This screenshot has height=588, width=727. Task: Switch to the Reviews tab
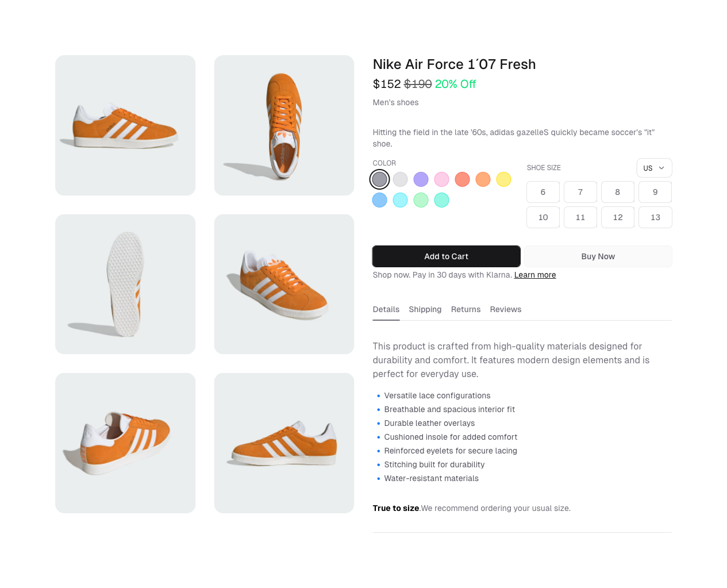(x=505, y=309)
